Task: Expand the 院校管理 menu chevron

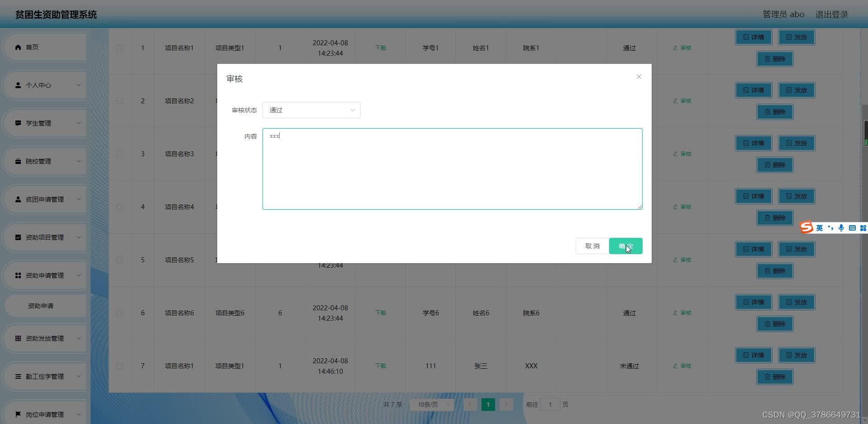Action: 79,161
